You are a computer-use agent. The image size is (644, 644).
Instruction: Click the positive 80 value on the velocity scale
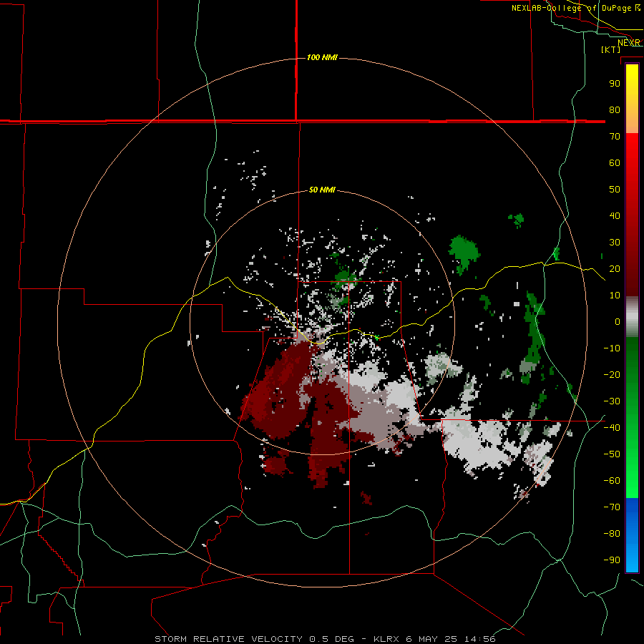coord(615,109)
